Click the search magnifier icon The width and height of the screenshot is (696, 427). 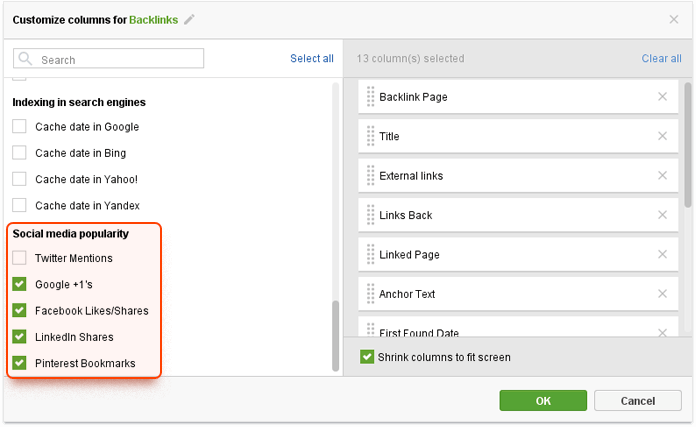[25, 59]
